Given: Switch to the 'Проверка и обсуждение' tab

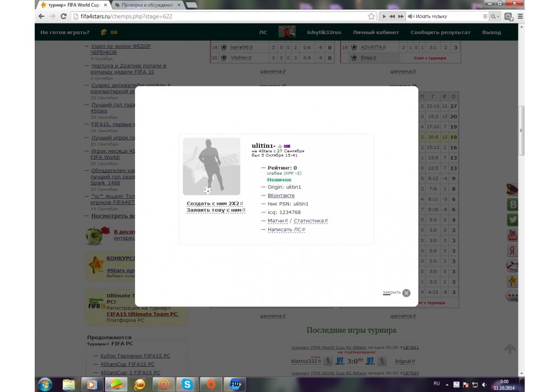Looking at the screenshot, I should click(x=147, y=5).
